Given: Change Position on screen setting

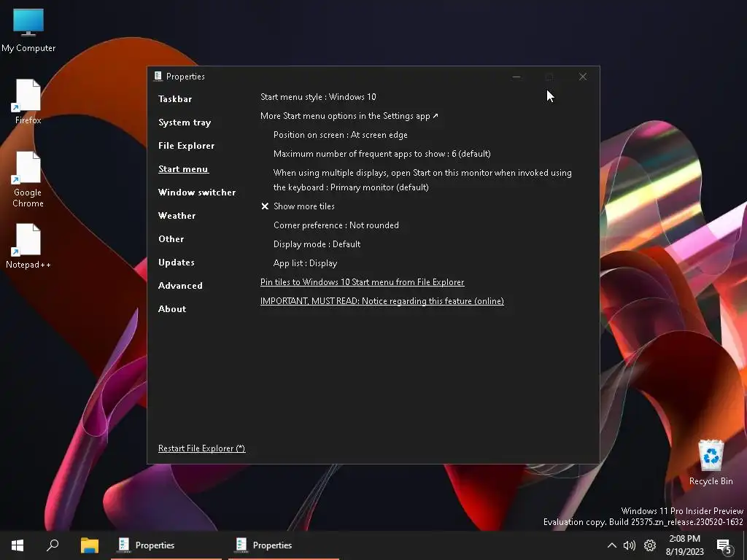Looking at the screenshot, I should click(341, 135).
